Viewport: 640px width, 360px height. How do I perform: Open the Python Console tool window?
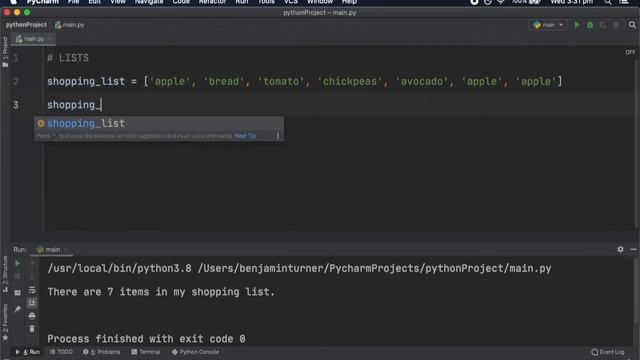[x=195, y=352]
